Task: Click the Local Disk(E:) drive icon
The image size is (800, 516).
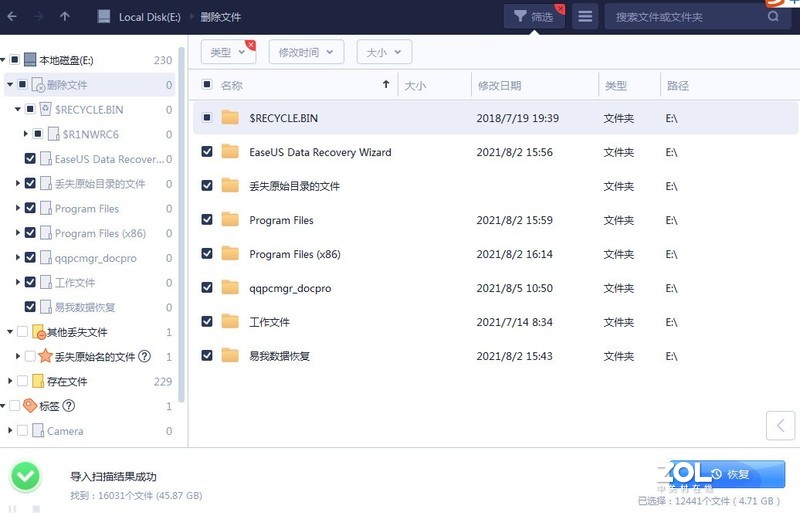Action: (x=104, y=16)
